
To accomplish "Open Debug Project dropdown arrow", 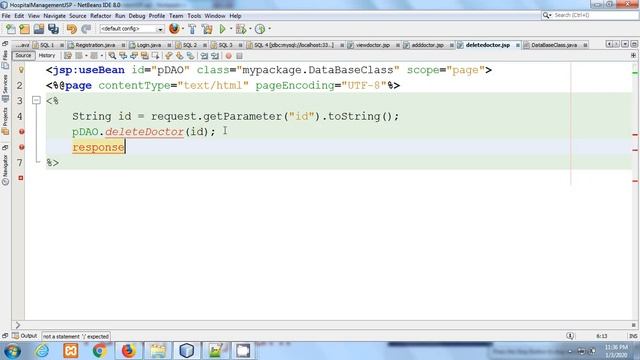I will [250, 29].
